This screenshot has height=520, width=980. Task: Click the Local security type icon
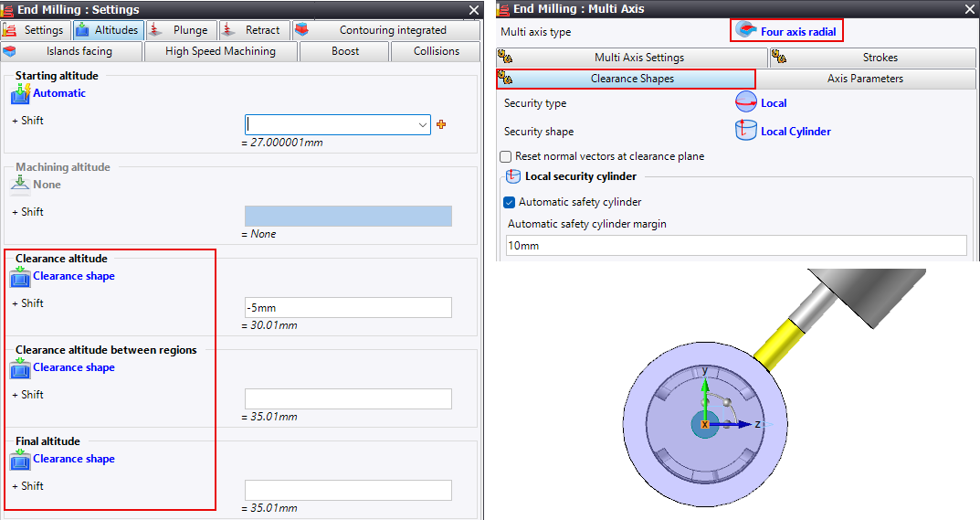pyautogui.click(x=745, y=102)
